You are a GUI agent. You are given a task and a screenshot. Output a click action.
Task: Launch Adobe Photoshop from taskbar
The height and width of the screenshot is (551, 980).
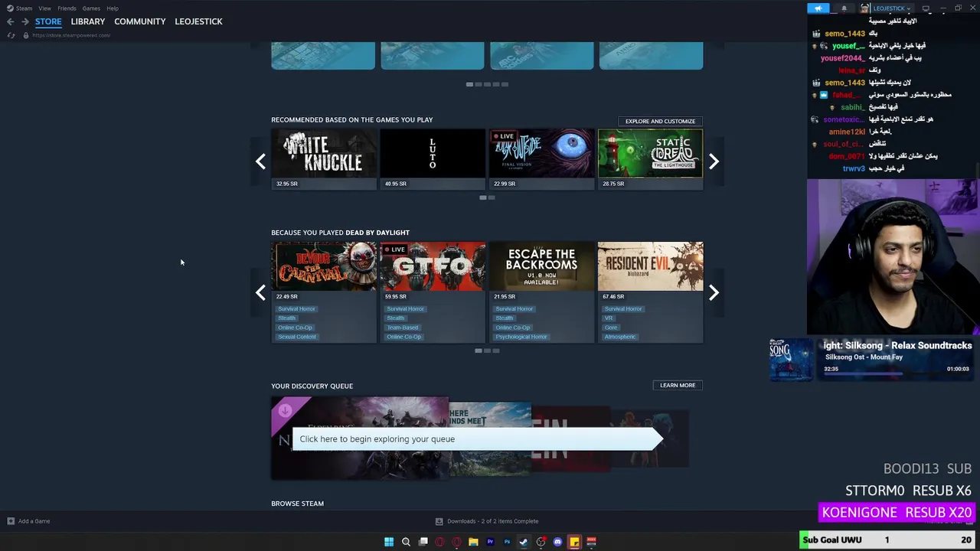click(507, 542)
